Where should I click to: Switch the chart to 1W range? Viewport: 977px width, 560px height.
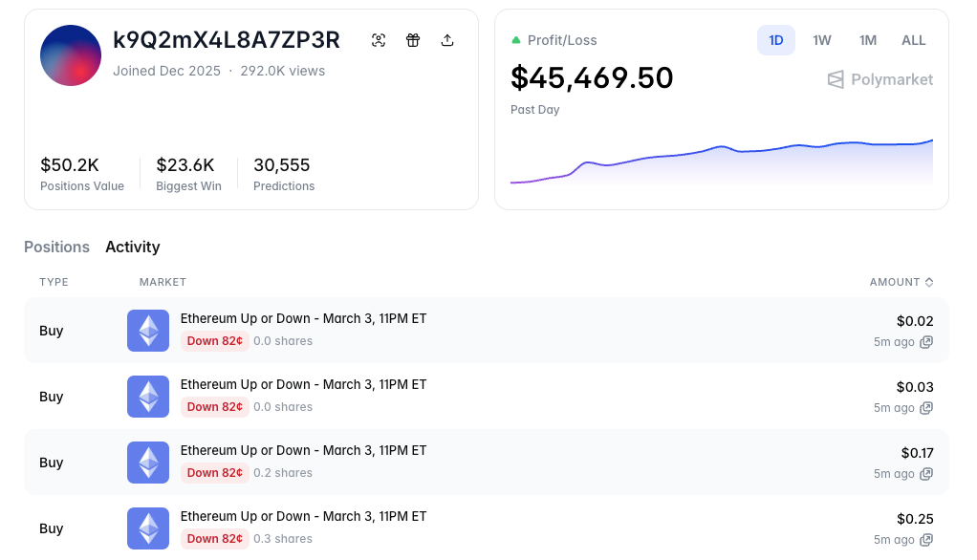pos(822,40)
